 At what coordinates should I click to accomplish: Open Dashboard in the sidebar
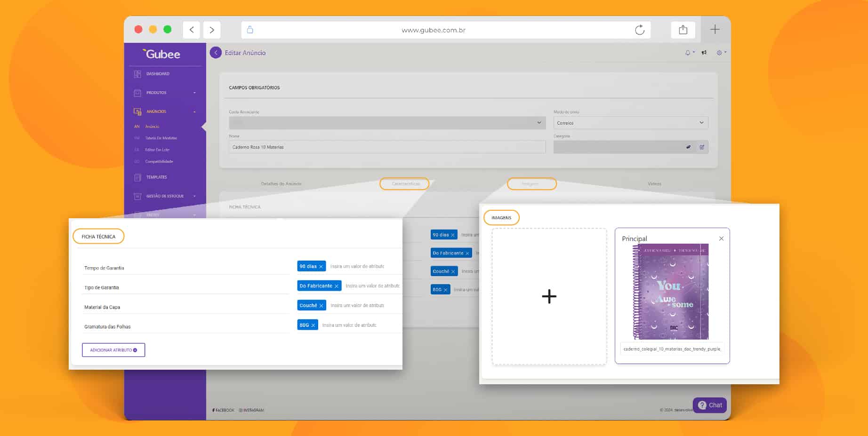click(x=158, y=74)
